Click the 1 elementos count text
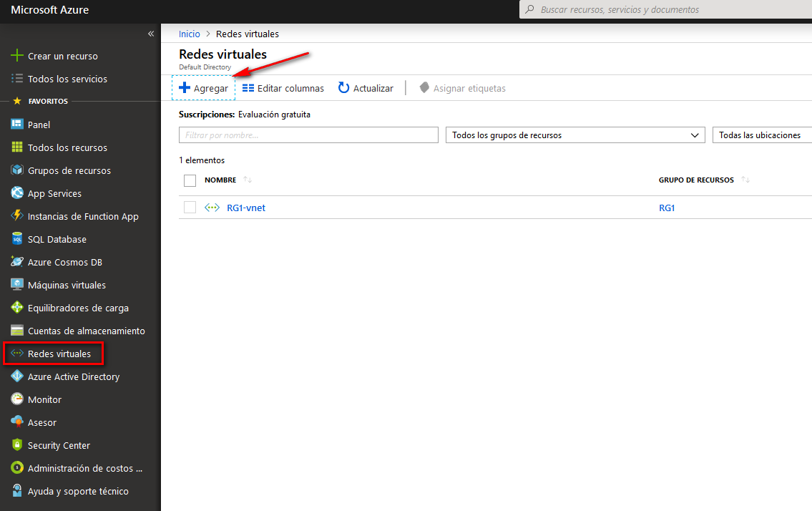Screen dimensions: 812x511 [x=202, y=160]
